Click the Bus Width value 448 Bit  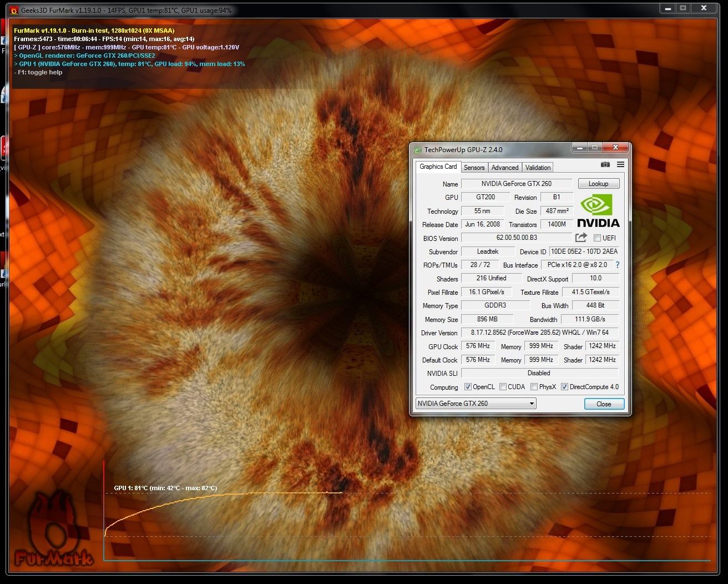click(595, 305)
